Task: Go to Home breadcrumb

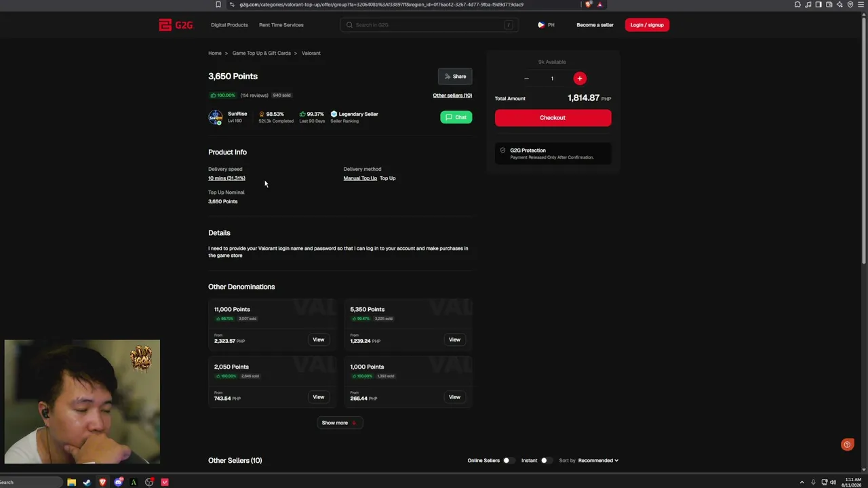Action: coord(215,53)
